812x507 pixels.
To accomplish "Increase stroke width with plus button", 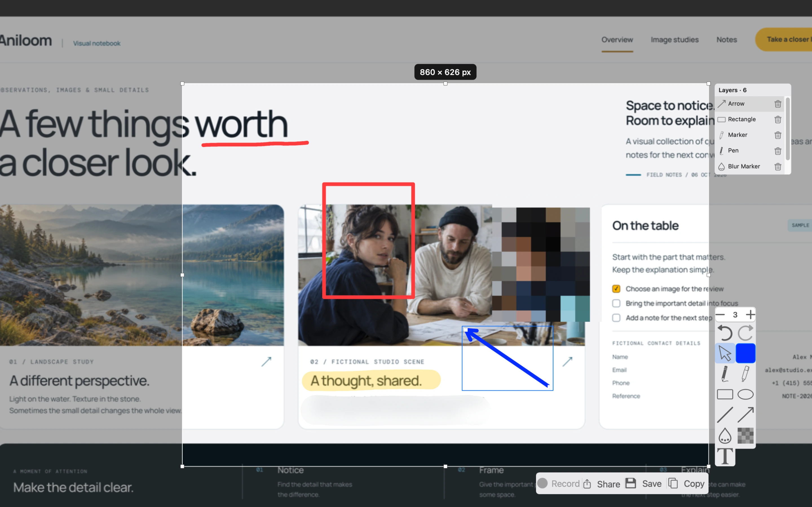I will click(751, 315).
